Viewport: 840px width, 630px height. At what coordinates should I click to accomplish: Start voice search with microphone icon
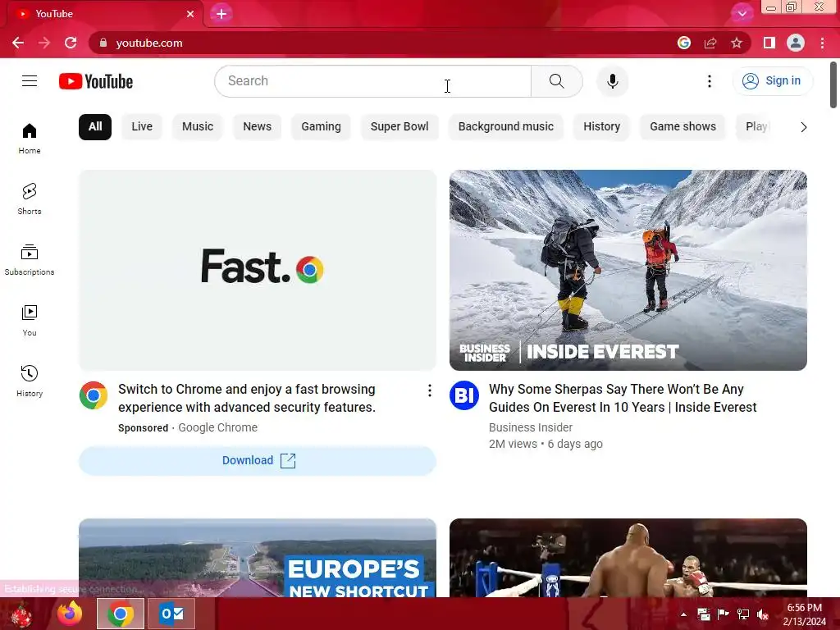coord(612,81)
